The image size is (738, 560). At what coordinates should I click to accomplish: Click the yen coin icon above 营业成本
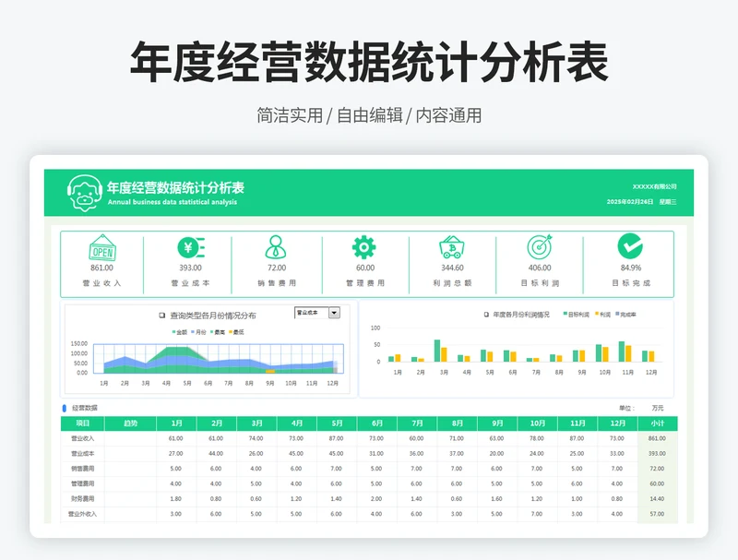point(191,247)
